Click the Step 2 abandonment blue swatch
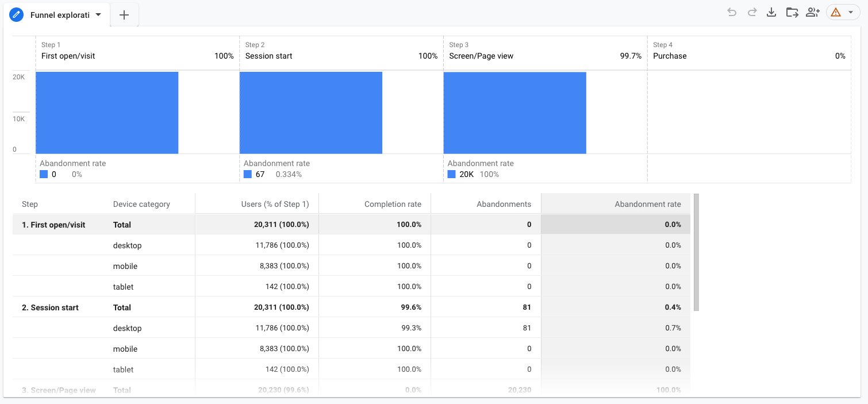868x404 pixels. tap(247, 174)
